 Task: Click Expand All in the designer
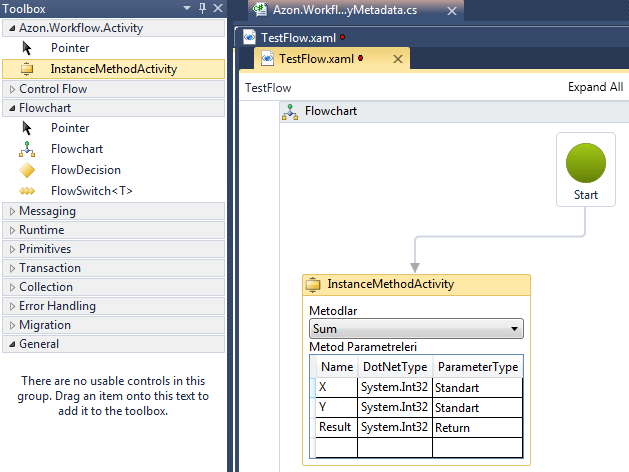(595, 87)
